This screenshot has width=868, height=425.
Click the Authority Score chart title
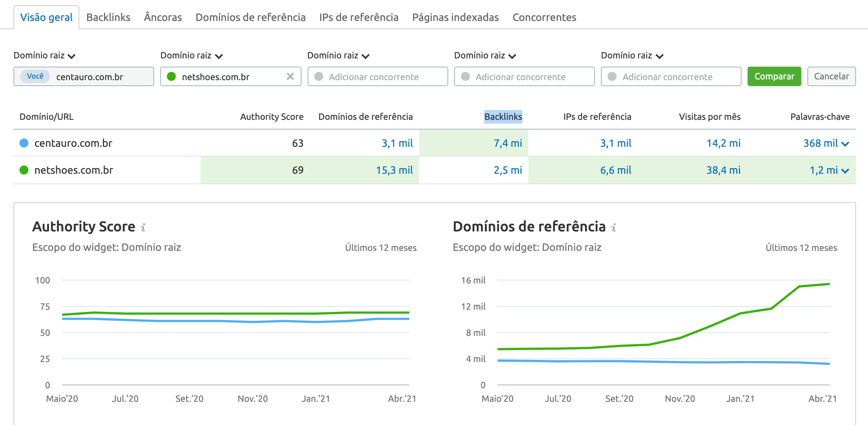[84, 227]
